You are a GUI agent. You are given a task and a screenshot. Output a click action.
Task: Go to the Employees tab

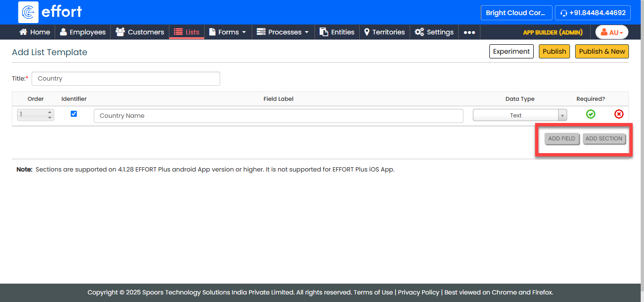pos(83,32)
